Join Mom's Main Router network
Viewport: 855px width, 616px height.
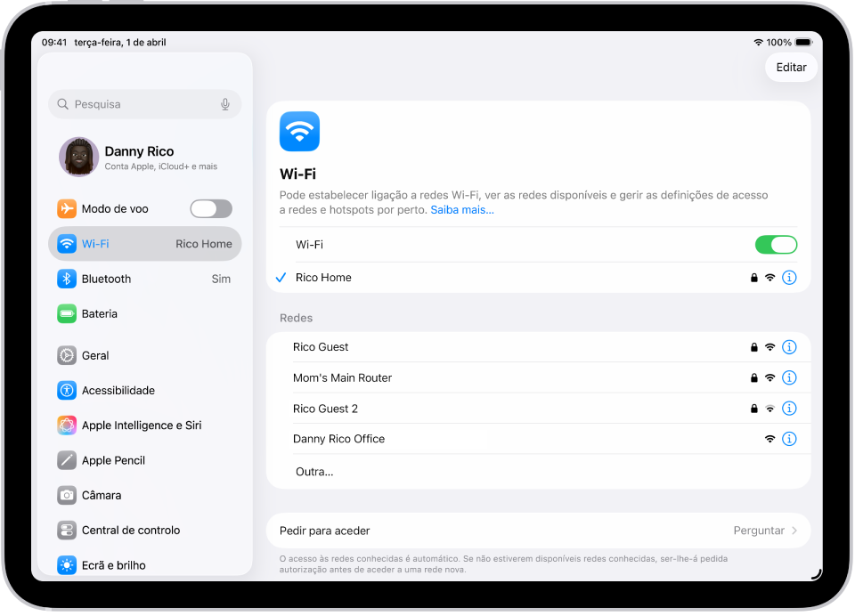pos(538,377)
